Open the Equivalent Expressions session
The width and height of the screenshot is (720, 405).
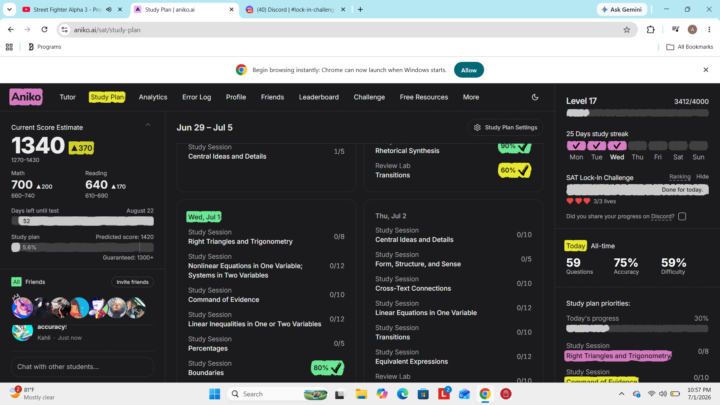click(x=453, y=357)
